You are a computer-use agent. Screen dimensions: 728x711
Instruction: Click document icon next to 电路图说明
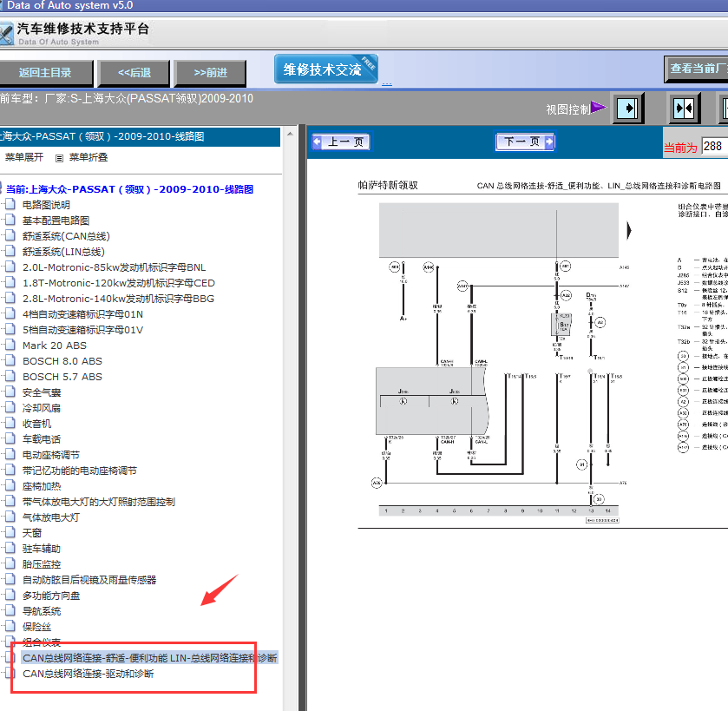coord(10,205)
